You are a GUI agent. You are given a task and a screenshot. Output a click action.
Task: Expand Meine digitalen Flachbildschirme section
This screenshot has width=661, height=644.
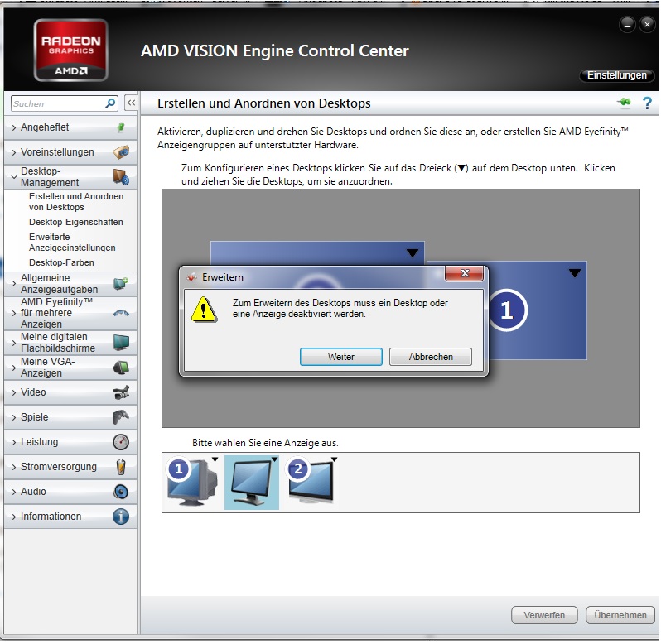pyautogui.click(x=14, y=343)
